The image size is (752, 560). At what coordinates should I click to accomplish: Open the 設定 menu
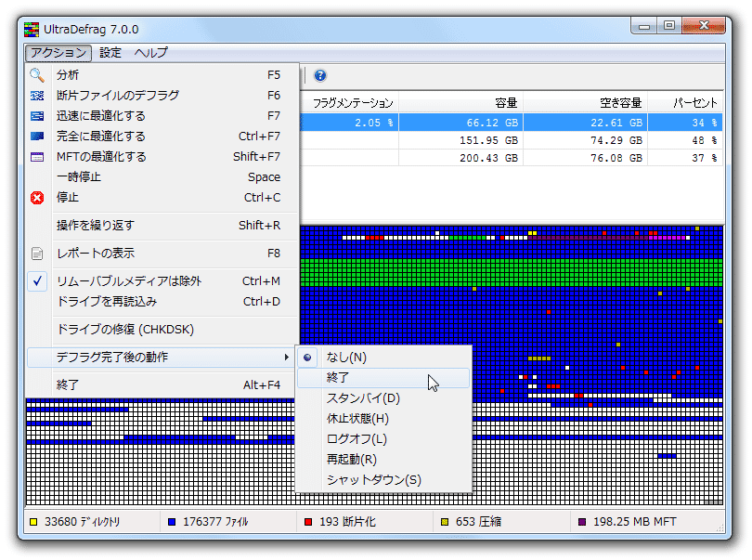tap(110, 52)
